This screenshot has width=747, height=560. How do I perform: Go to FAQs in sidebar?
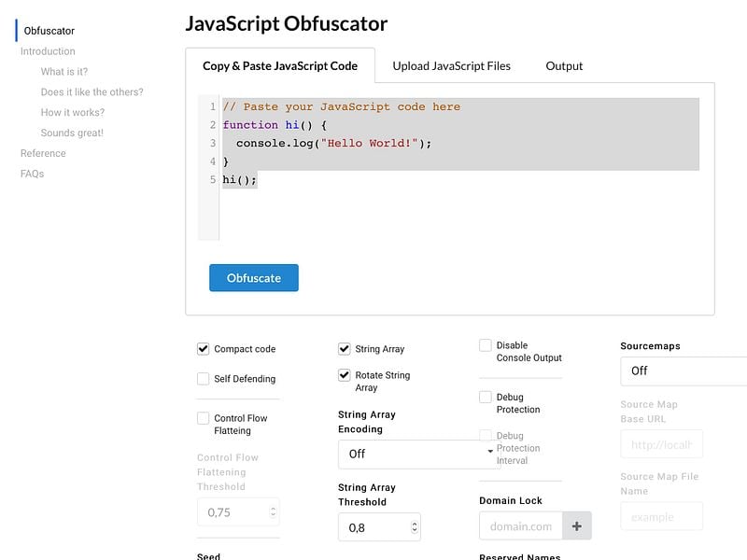coord(33,174)
